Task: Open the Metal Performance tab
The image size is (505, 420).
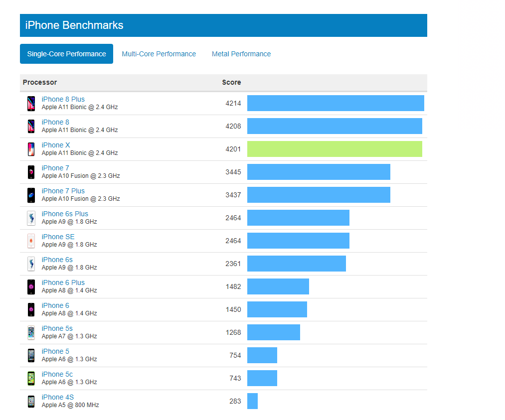Action: pyautogui.click(x=241, y=54)
